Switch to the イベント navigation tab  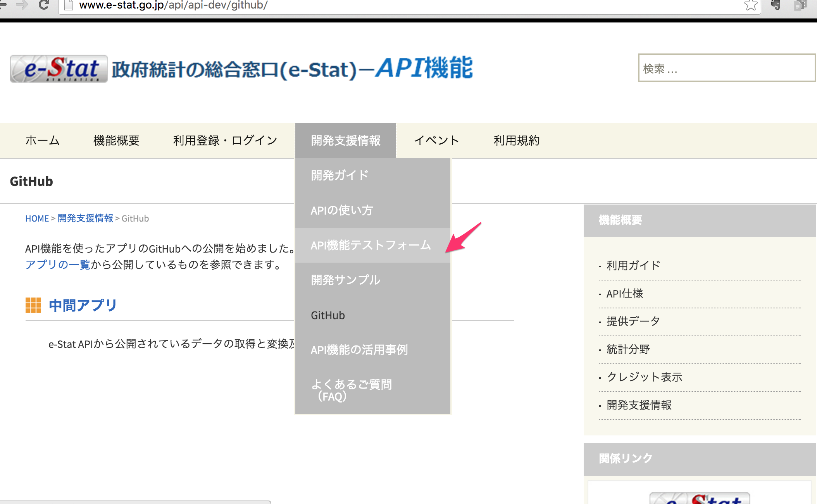coord(437,140)
